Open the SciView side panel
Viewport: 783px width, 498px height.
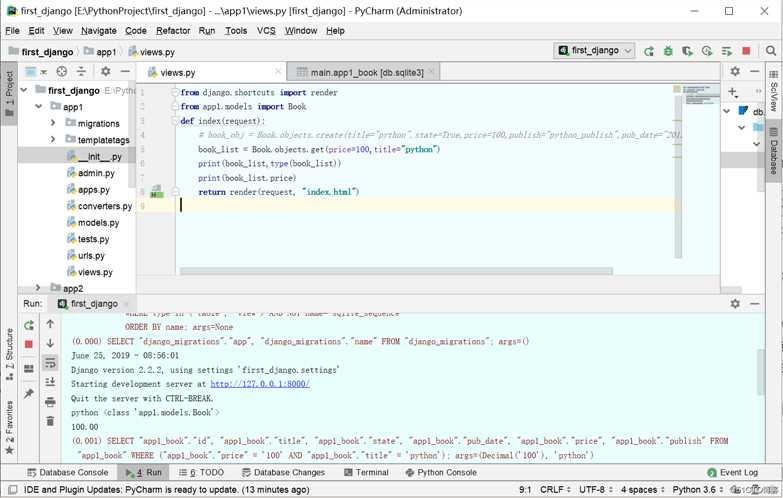(x=774, y=91)
